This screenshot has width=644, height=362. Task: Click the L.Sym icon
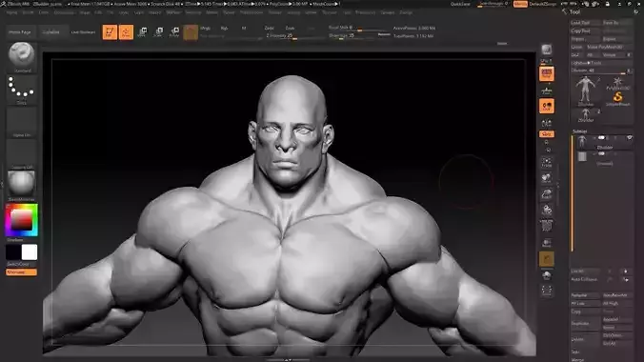click(547, 123)
